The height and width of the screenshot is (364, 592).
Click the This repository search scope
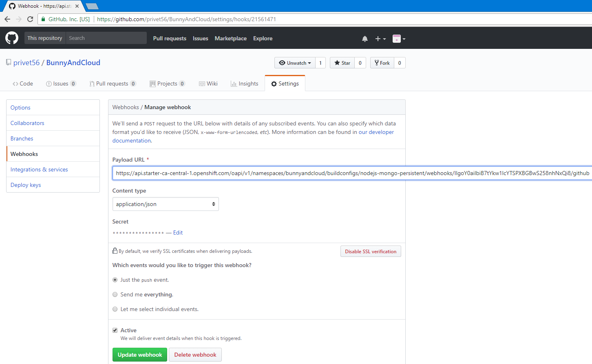[x=45, y=38]
